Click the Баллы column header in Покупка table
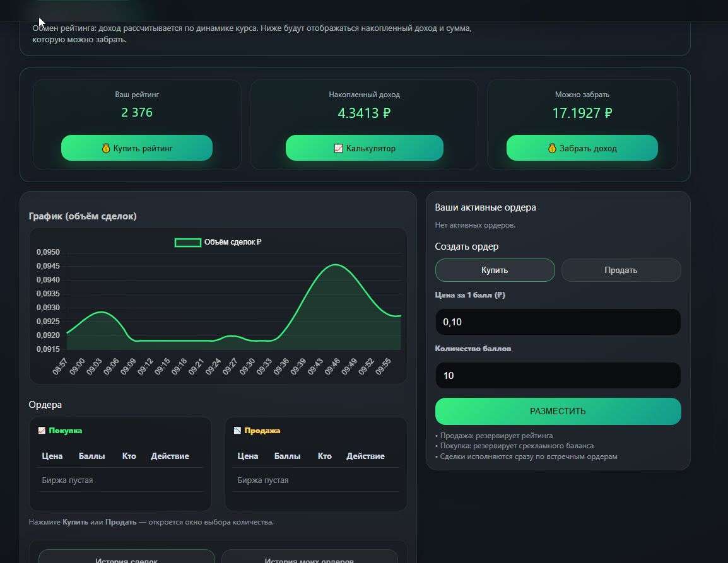This screenshot has width=728, height=563. point(92,456)
